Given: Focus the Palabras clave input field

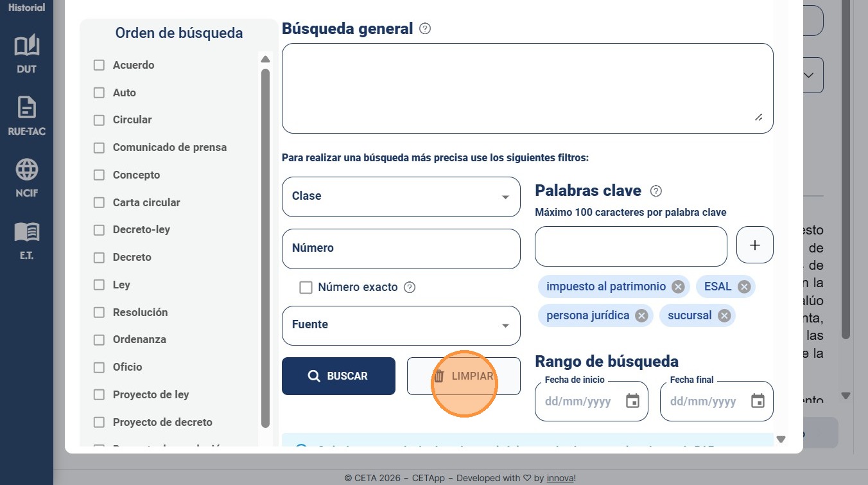Looking at the screenshot, I should 631,246.
